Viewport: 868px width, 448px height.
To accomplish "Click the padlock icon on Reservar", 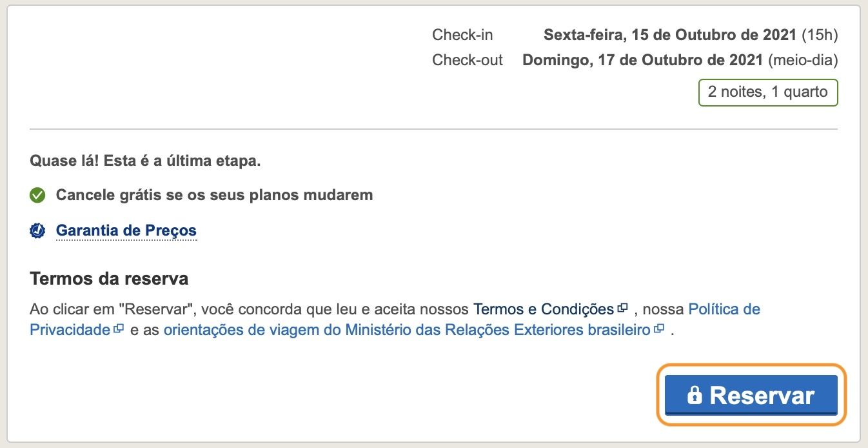I will tap(695, 395).
